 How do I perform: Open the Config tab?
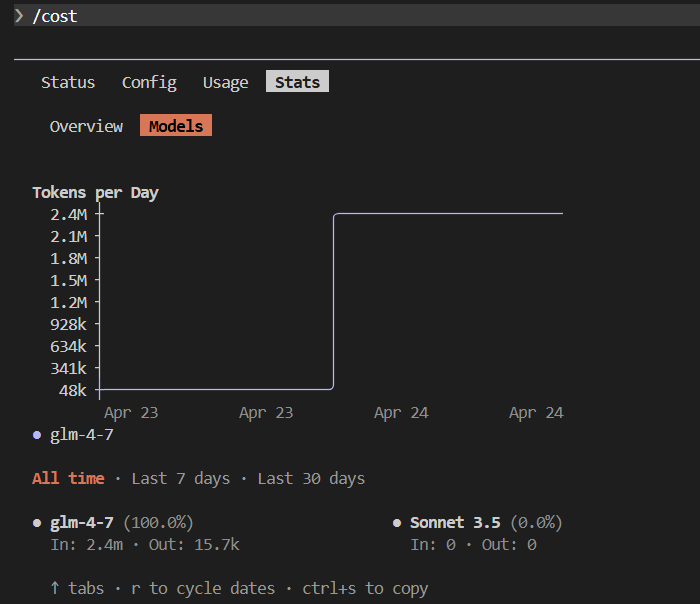tap(149, 82)
